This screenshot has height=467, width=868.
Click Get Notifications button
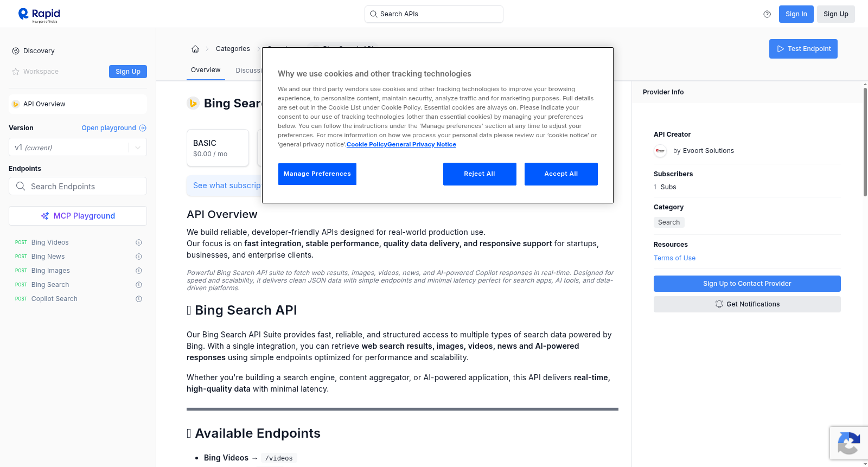pos(747,304)
